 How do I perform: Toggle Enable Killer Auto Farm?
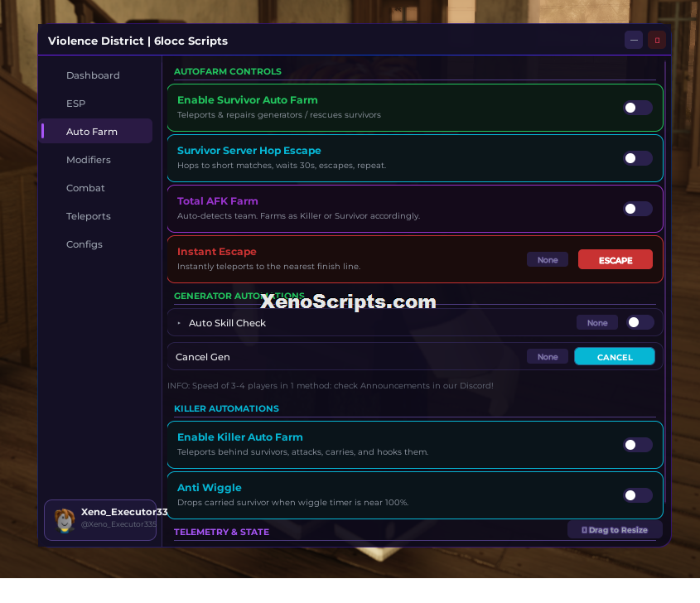(x=638, y=445)
